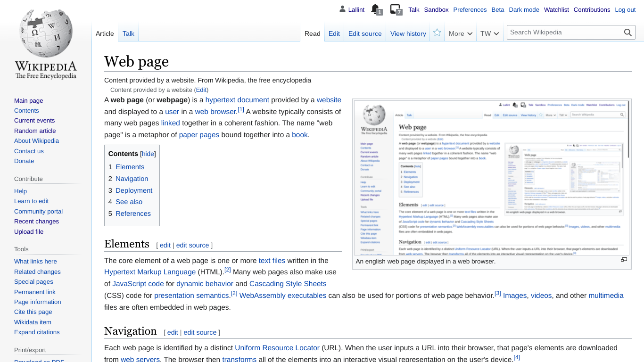Open the Cascading Style Sheets link
The width and height of the screenshot is (644, 362).
[x=288, y=284]
